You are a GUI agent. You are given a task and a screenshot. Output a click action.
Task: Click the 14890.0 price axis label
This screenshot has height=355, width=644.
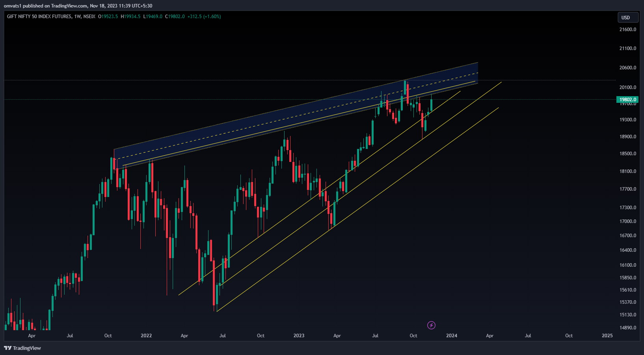click(x=628, y=328)
